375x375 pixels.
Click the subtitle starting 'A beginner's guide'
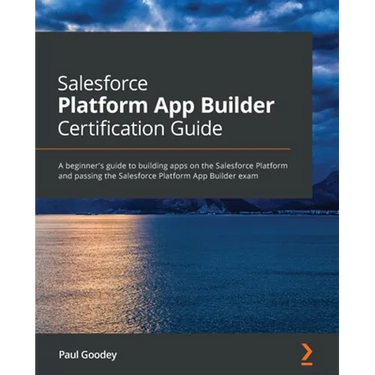click(173, 171)
